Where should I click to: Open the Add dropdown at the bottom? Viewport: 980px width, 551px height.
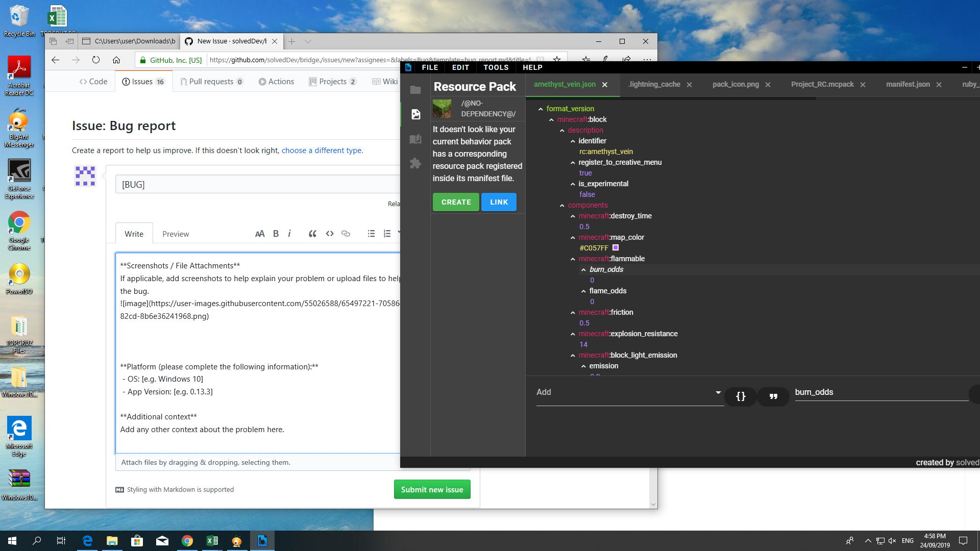629,392
